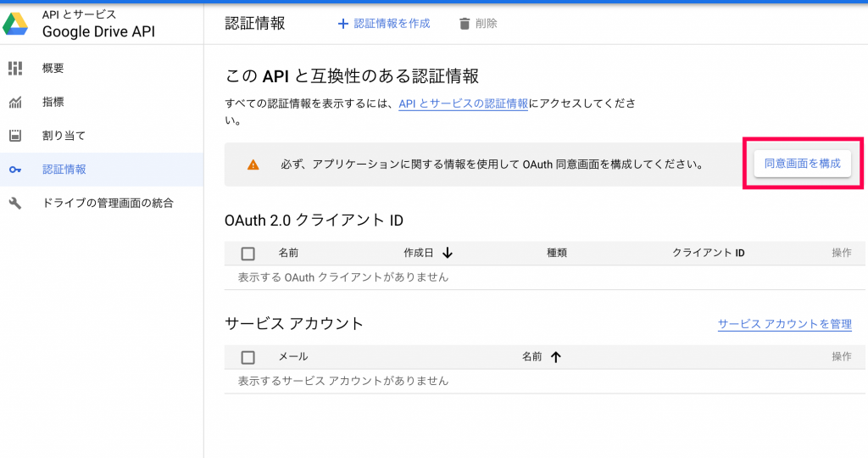Click the up arrow next to 名前 in service accounts

(x=556, y=357)
